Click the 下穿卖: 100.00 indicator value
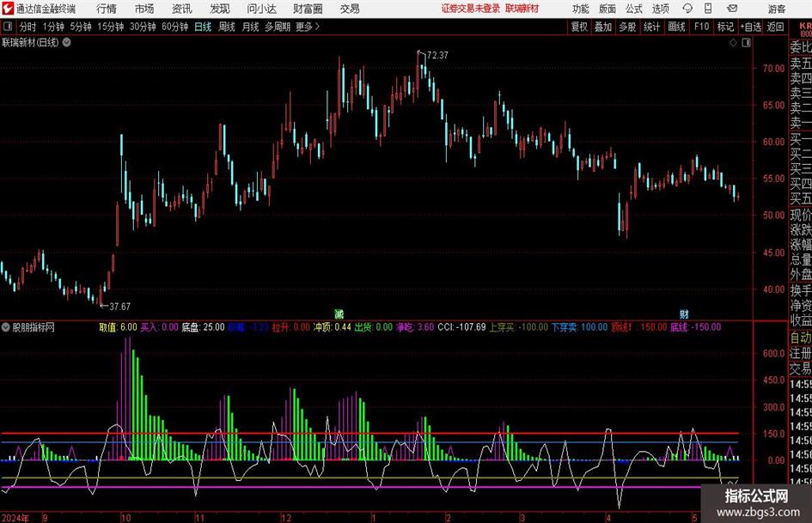 coord(579,327)
